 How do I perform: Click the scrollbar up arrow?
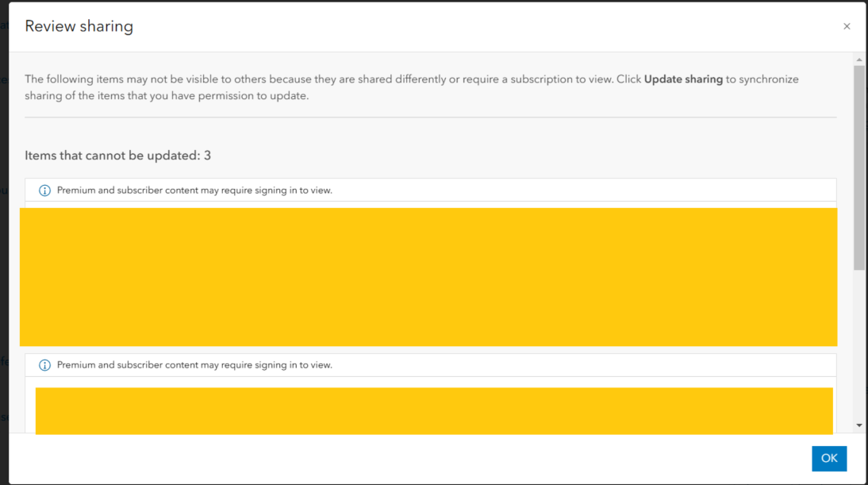[858, 60]
